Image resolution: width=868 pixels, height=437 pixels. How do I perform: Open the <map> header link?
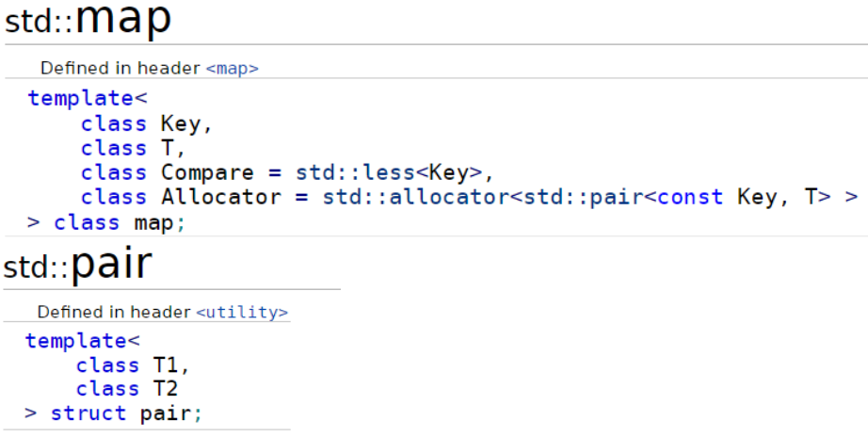coord(232,68)
